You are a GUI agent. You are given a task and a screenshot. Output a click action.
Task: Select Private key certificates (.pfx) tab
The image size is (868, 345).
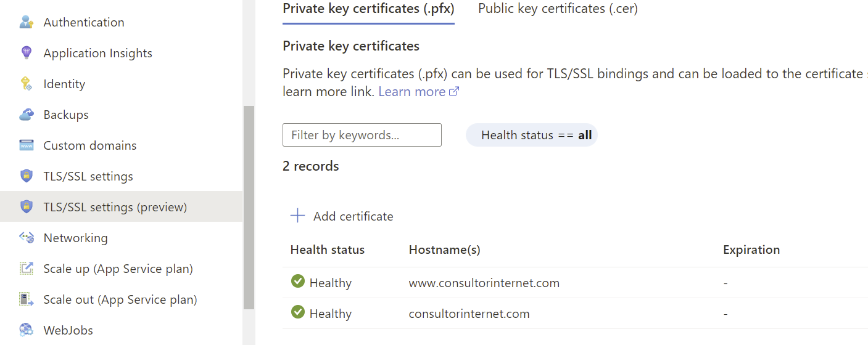coord(368,9)
